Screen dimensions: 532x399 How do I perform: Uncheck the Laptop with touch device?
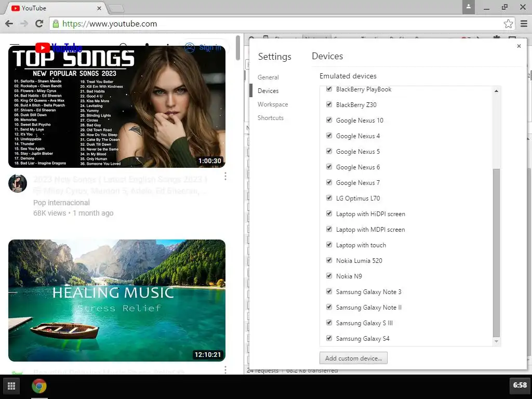pyautogui.click(x=329, y=245)
